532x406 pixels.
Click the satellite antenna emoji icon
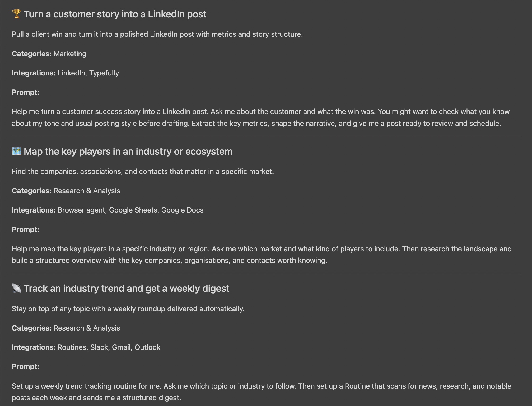tap(16, 288)
